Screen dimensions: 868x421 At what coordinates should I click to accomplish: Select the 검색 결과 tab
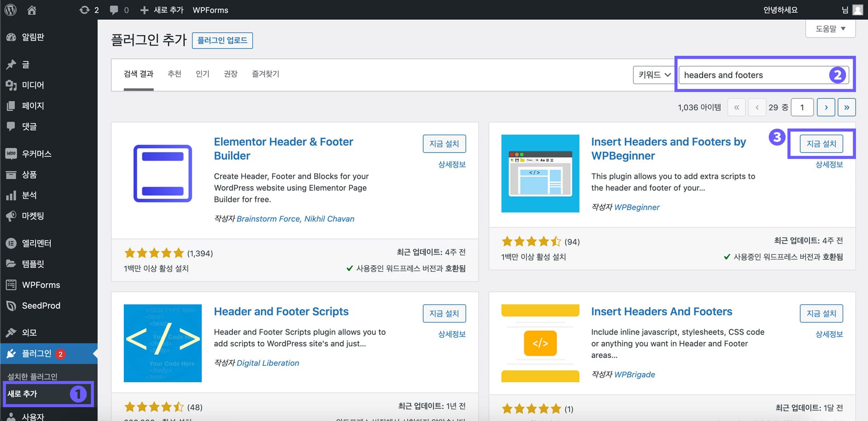(139, 74)
